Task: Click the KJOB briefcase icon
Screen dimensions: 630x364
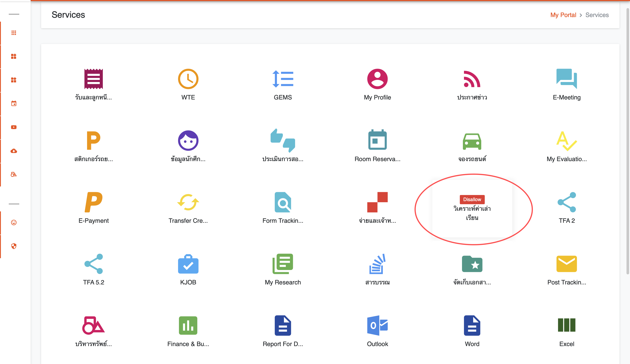Action: pos(188,264)
